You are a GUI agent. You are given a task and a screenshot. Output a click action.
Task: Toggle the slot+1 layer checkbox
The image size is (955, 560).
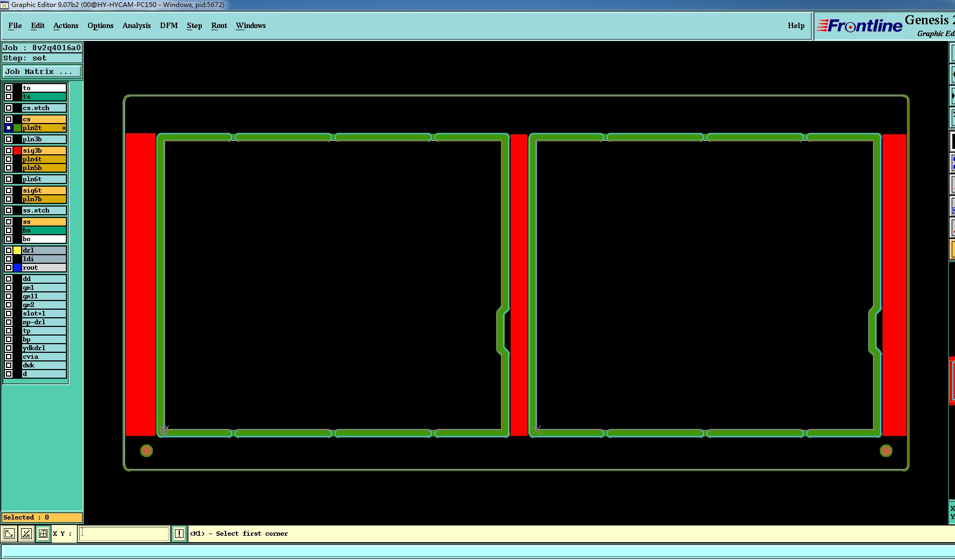pyautogui.click(x=9, y=313)
